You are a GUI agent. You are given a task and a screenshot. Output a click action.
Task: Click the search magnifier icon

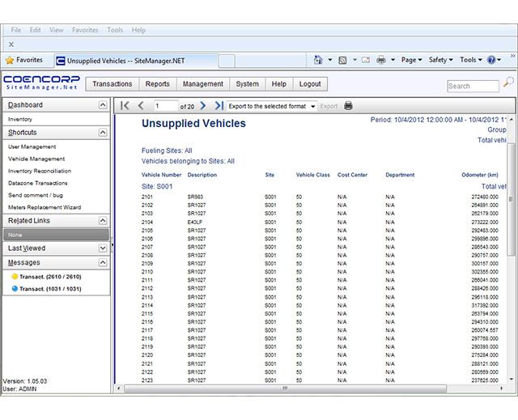(x=508, y=83)
